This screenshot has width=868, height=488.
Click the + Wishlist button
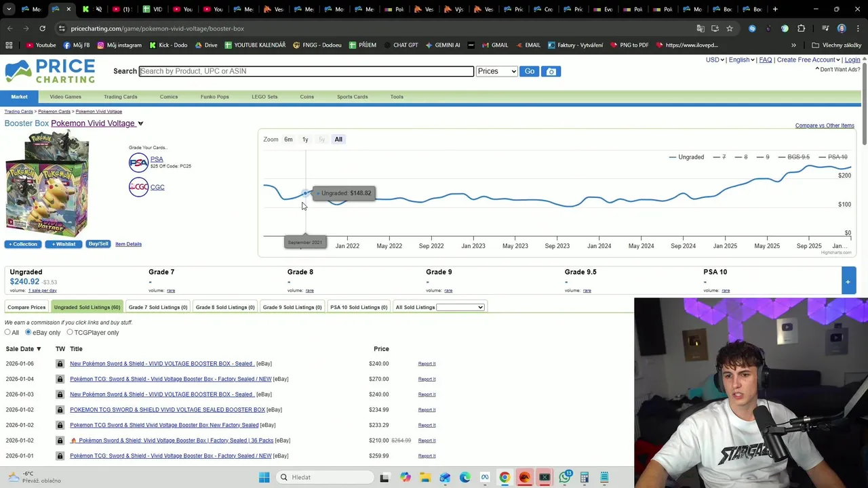click(64, 244)
